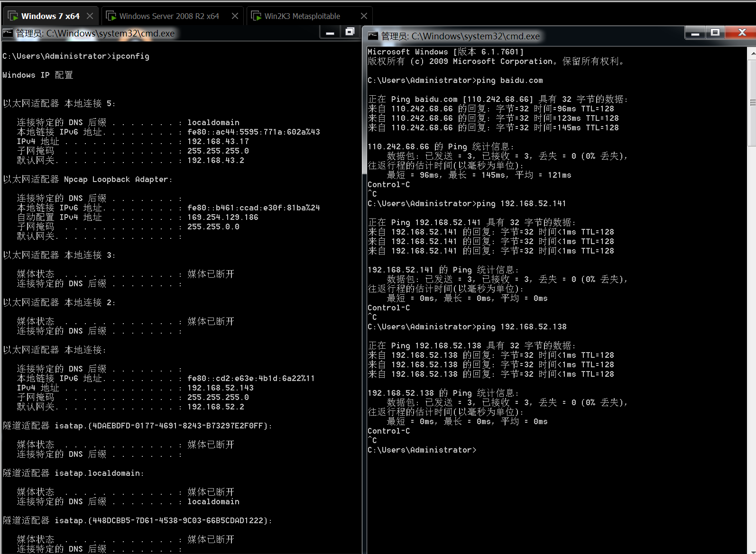Open the left cmd window system menu icon

tap(8, 33)
